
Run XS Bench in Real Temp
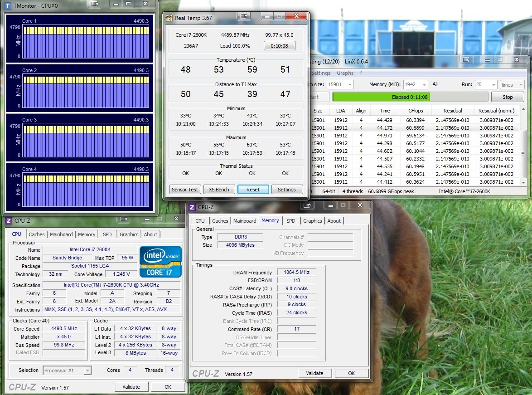coord(219,190)
